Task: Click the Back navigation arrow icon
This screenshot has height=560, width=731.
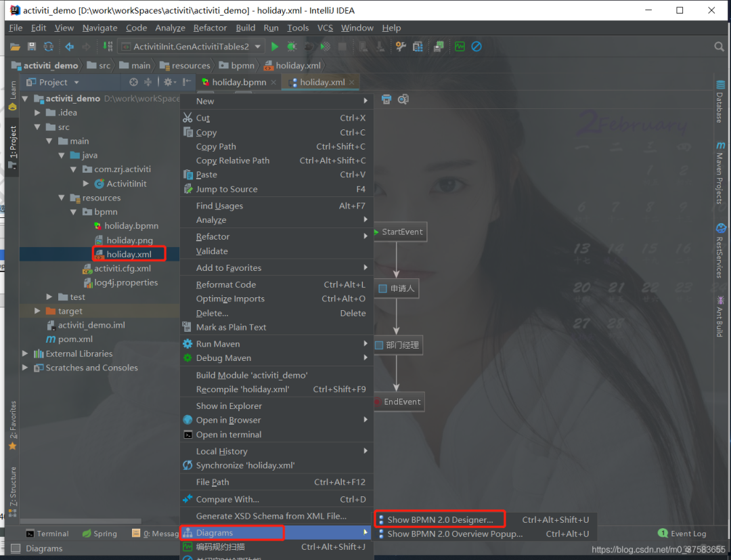Action: point(70,47)
